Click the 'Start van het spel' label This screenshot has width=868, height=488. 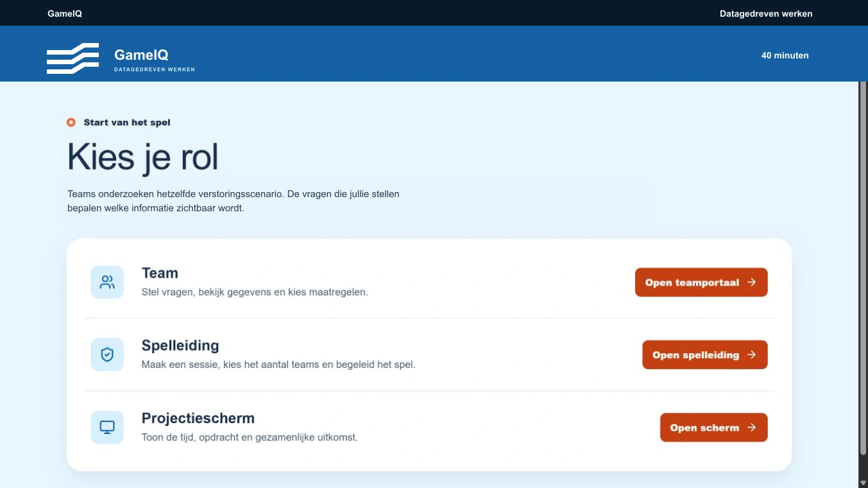tap(127, 123)
